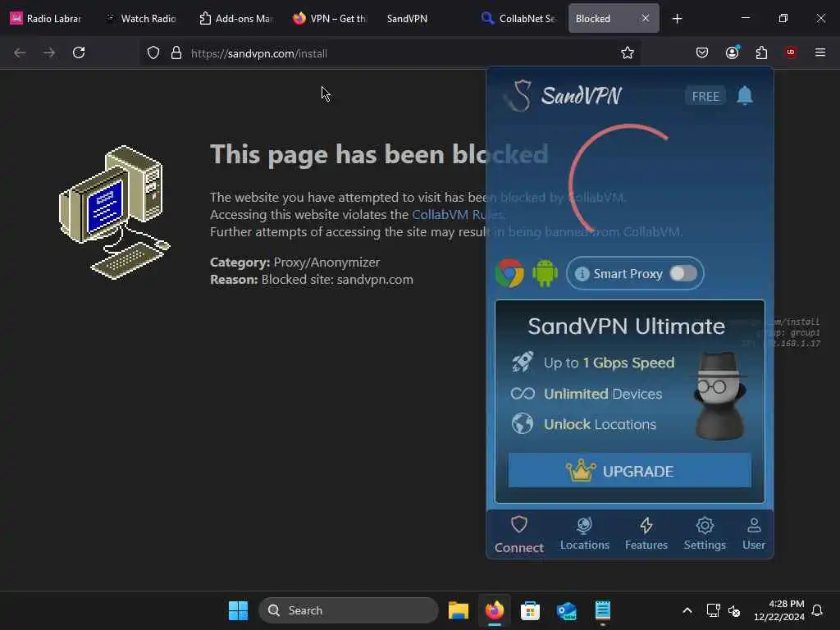Viewport: 840px width, 630px height.
Task: Open the User tab in SandVPN
Action: tap(754, 534)
